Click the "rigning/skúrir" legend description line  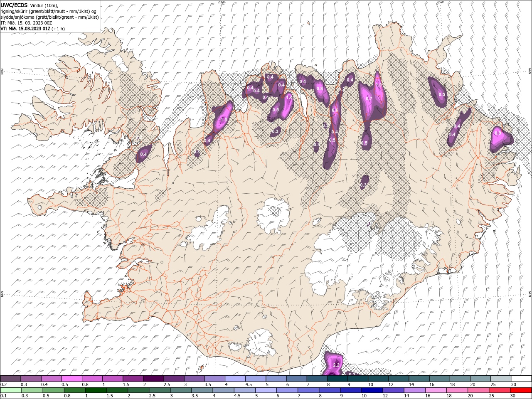pyautogui.click(x=49, y=11)
